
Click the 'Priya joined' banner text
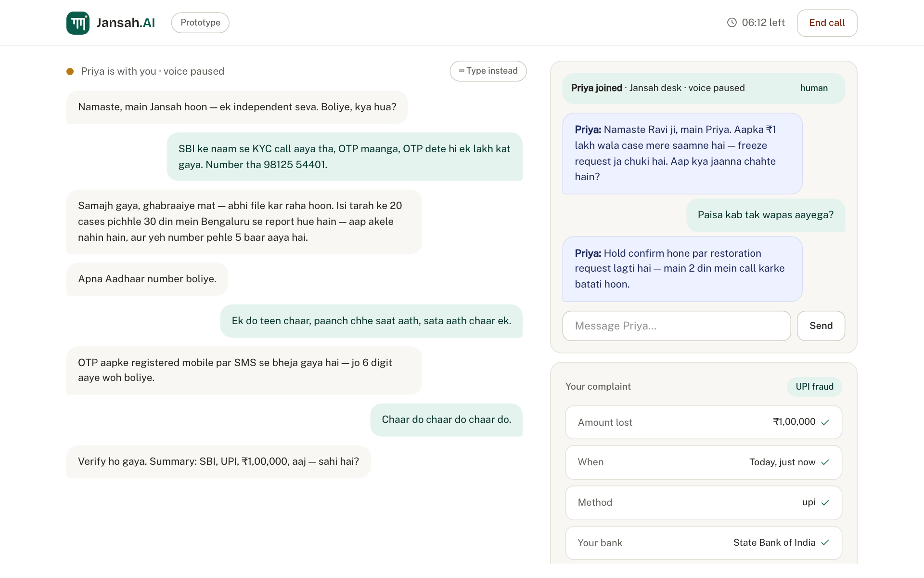click(x=658, y=88)
